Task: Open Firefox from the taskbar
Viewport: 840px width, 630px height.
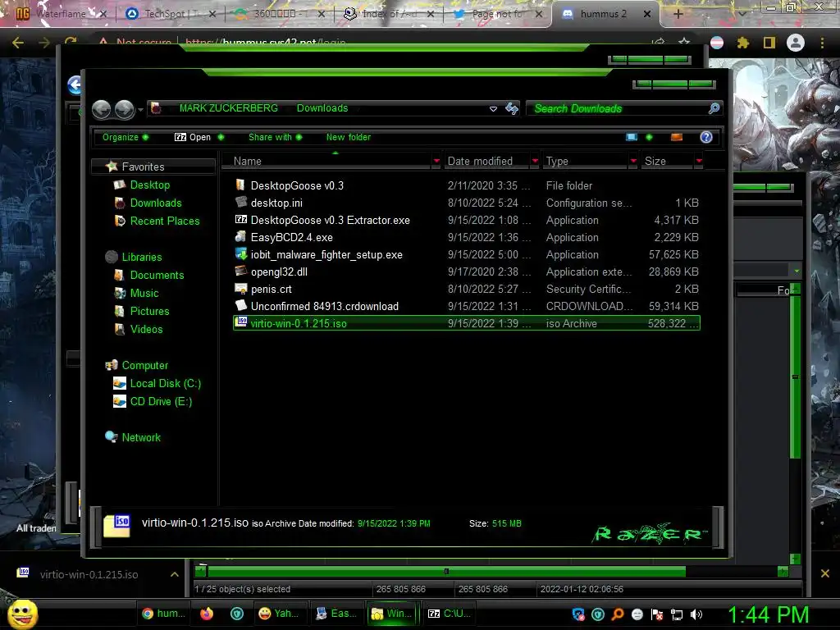Action: (206, 614)
